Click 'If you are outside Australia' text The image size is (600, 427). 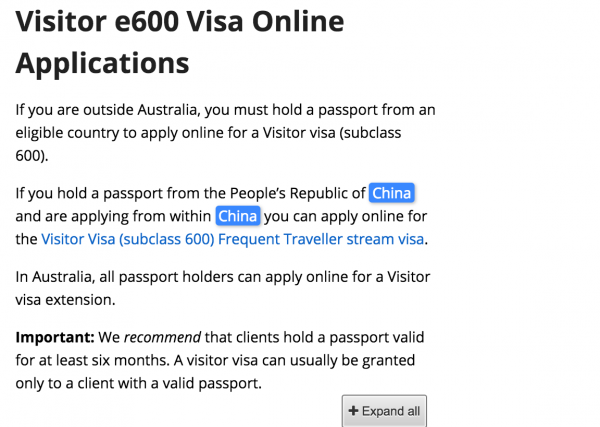pyautogui.click(x=110, y=110)
